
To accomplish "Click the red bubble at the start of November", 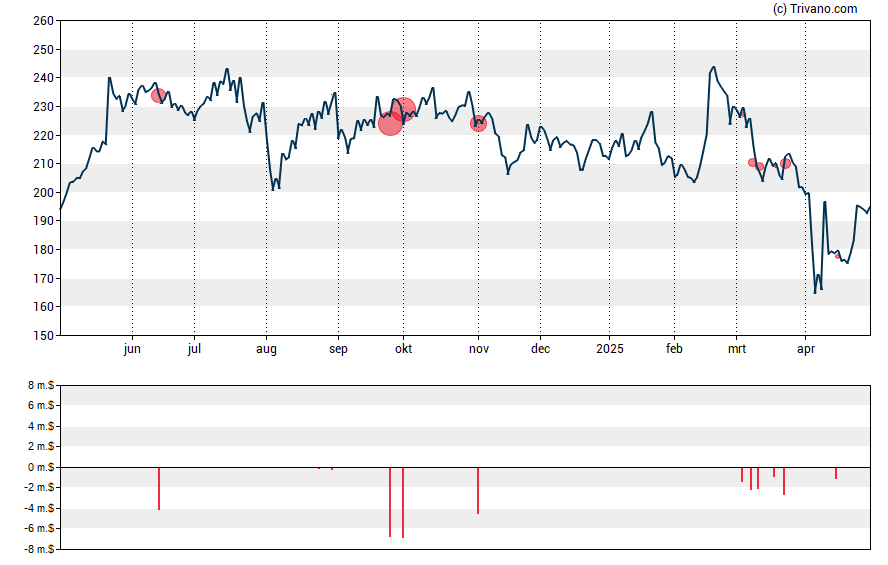I will (x=479, y=123).
